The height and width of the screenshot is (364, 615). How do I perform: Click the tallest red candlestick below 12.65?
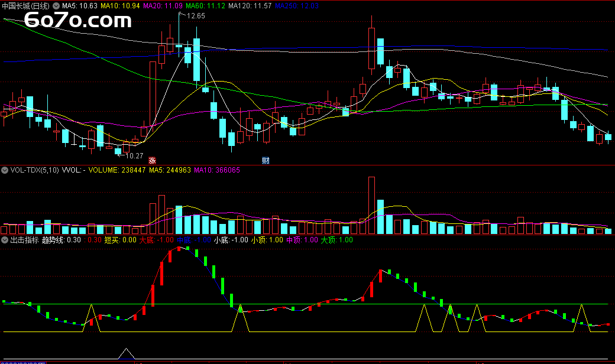[153, 94]
